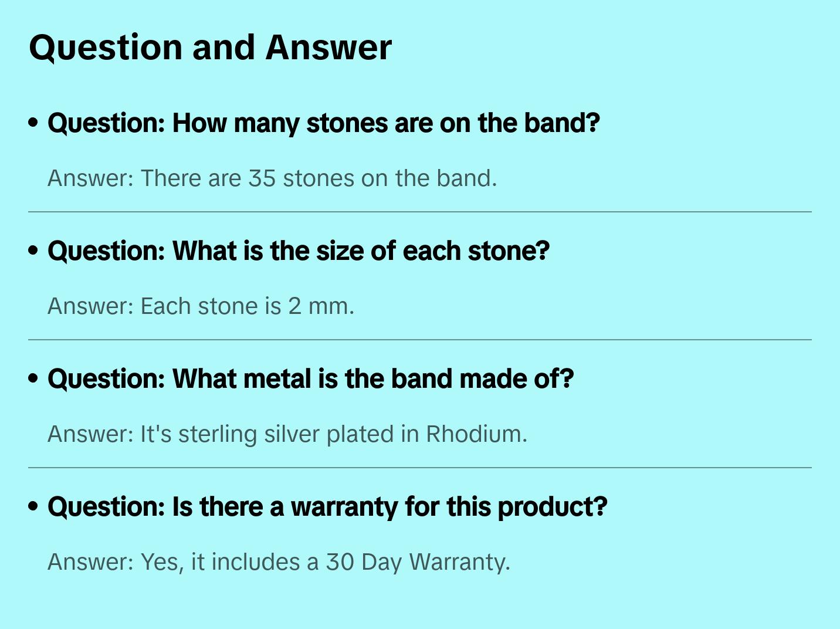This screenshot has height=629, width=840.
Task: Click the word "Answer" in the page heading
Action: 328,48
